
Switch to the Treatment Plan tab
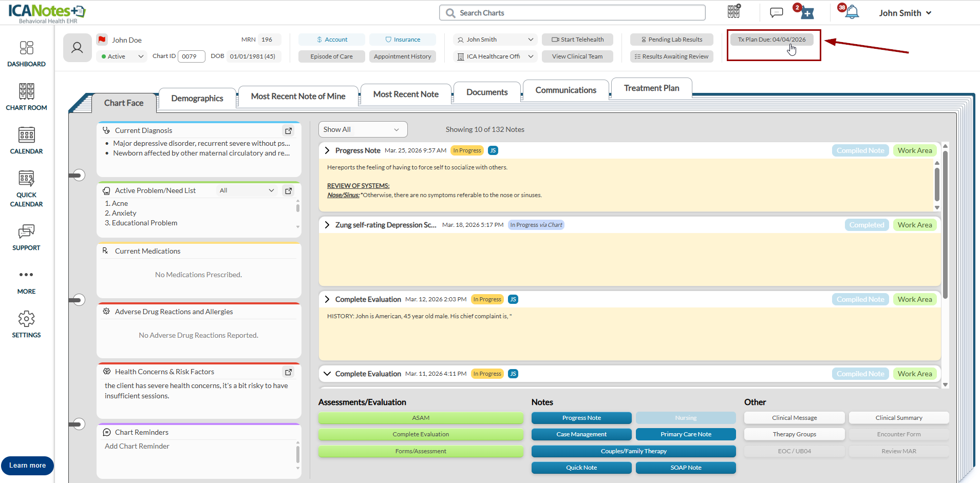[x=651, y=88]
